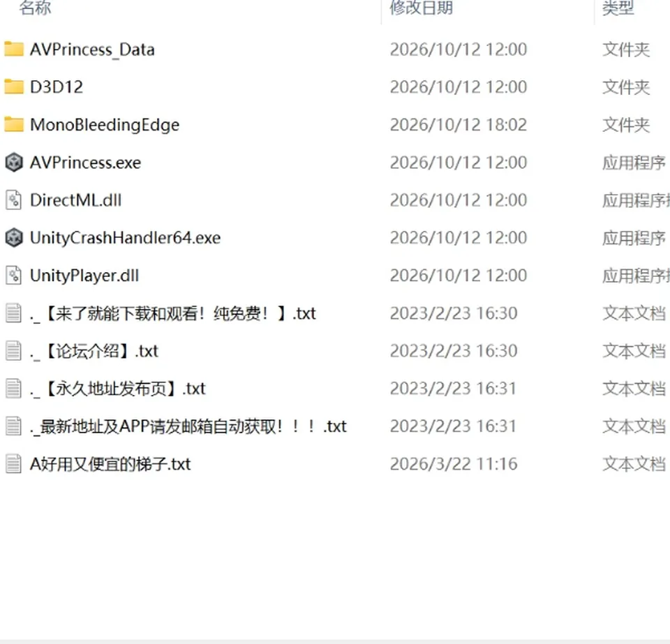Click the 应用程序 type of UnityCrashHandler64.exe

[634, 238]
